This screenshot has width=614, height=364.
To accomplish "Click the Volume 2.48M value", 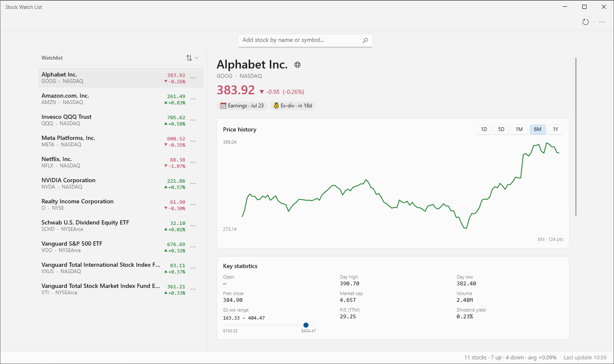I will click(465, 300).
